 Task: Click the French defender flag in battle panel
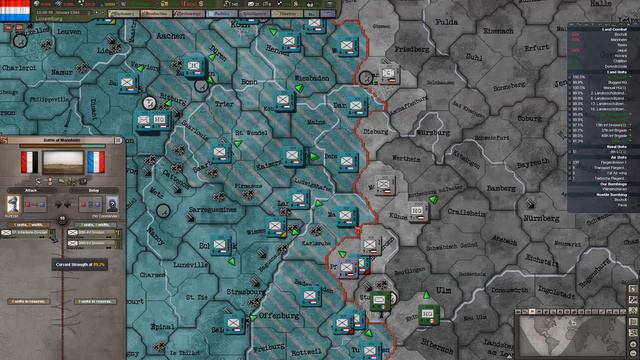coord(96,162)
